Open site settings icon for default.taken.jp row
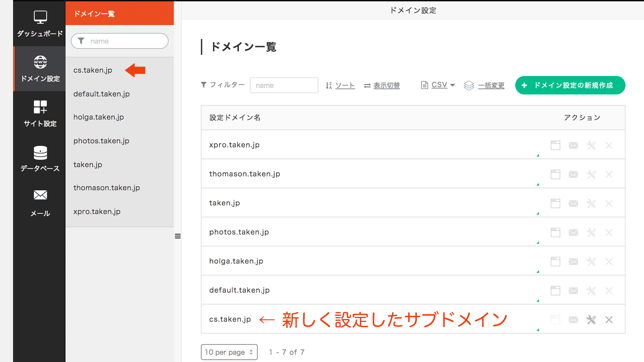The image size is (644, 362). [x=556, y=291]
